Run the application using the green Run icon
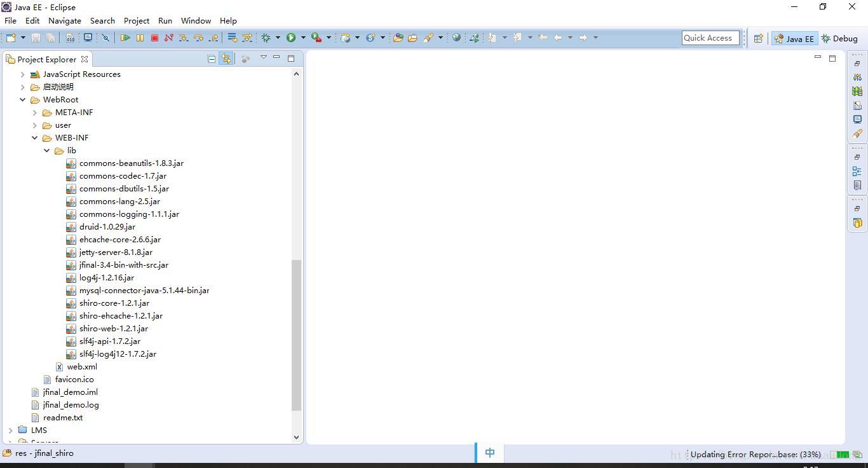 (x=291, y=38)
